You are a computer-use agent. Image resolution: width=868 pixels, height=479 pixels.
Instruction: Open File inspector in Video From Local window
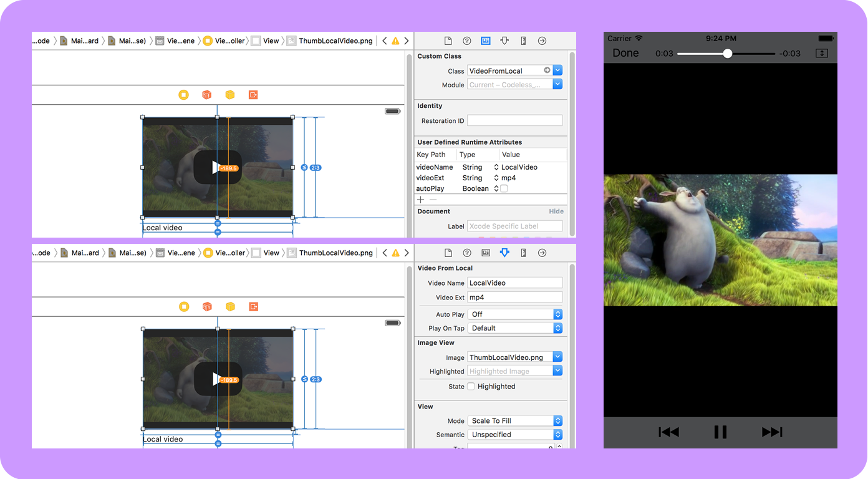pyautogui.click(x=448, y=253)
